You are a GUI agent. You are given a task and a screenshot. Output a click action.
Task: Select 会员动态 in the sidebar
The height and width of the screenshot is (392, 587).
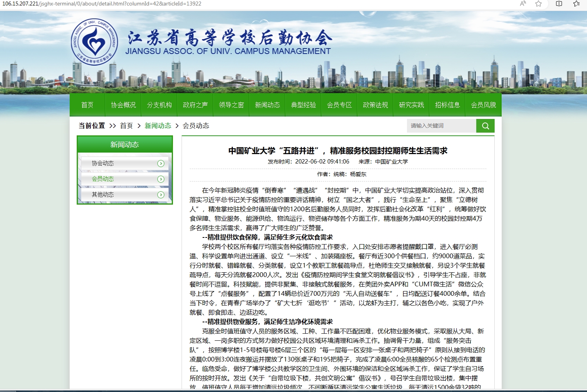125,179
